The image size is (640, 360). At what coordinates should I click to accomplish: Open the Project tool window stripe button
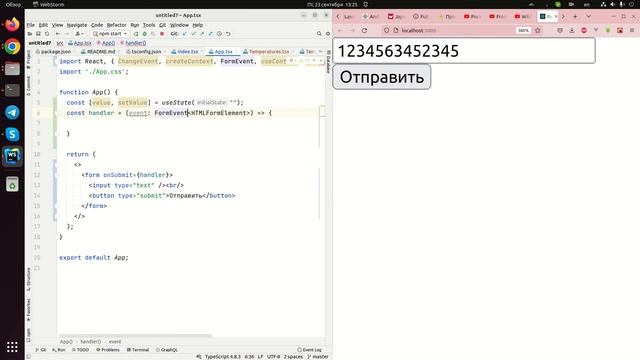click(x=29, y=59)
